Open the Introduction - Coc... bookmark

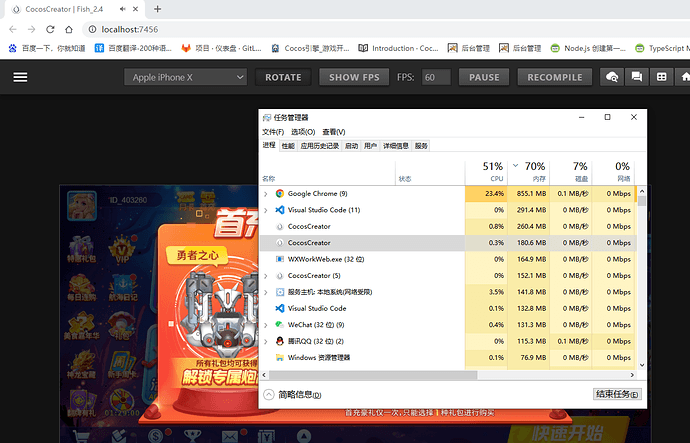coord(399,48)
